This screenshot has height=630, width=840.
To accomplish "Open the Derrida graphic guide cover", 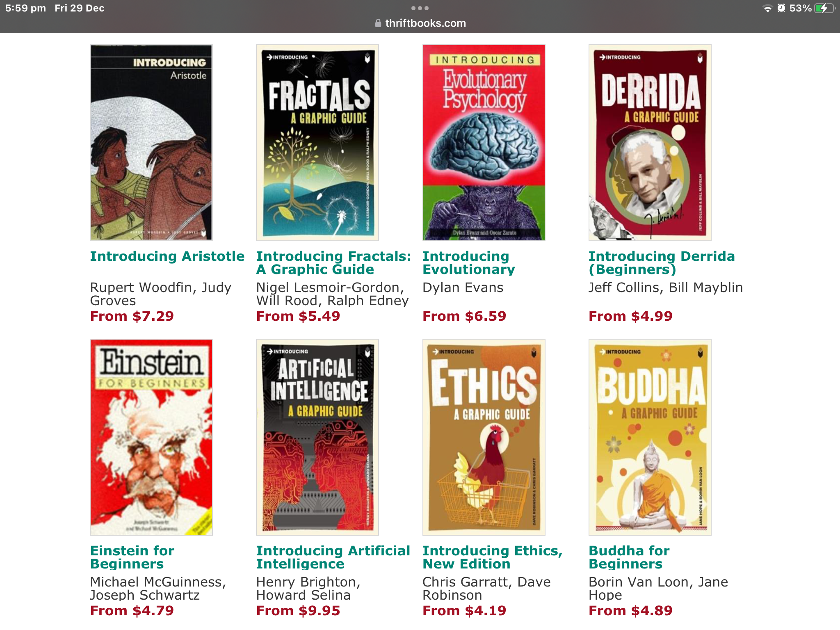I will [650, 142].
